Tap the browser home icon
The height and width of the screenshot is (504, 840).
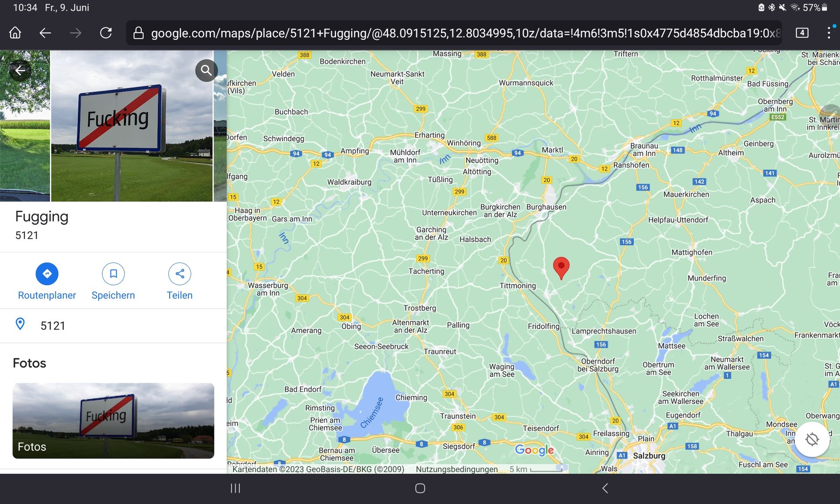15,33
